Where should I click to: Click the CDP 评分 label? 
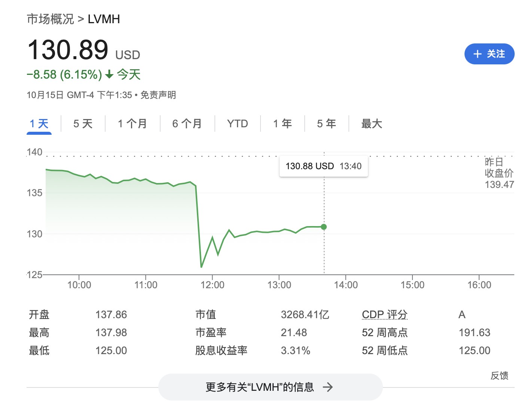(384, 314)
